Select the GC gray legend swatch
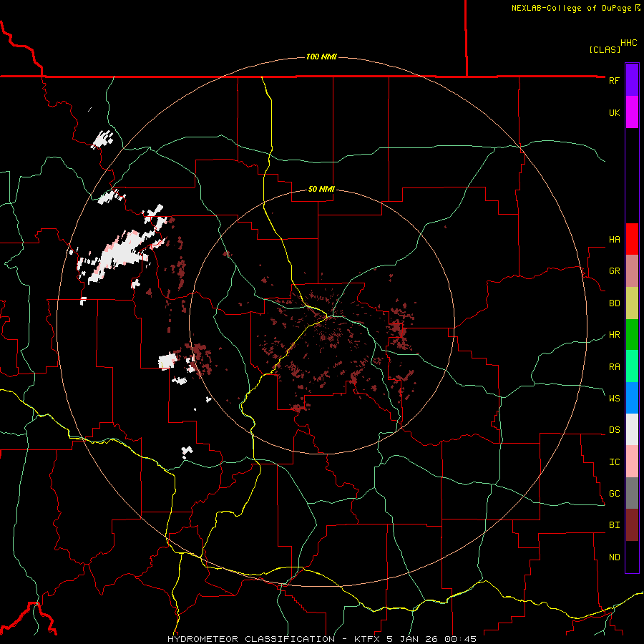Screen dimensions: 644x644 632,493
